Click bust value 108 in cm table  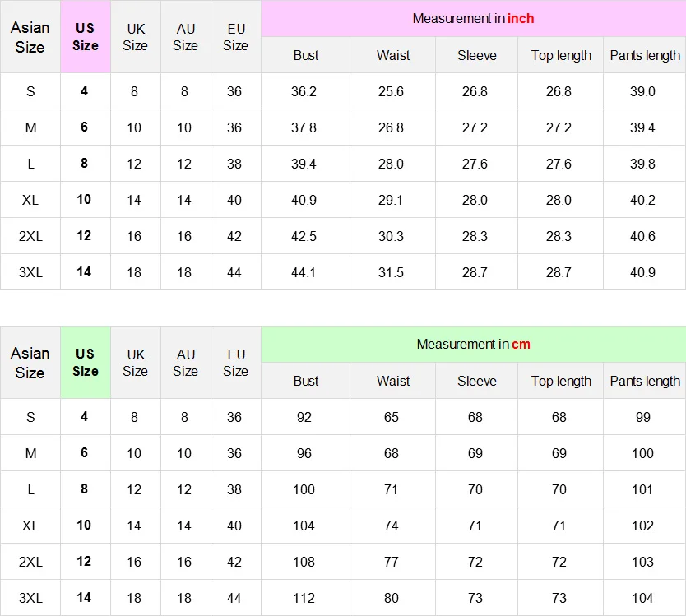[x=304, y=562]
